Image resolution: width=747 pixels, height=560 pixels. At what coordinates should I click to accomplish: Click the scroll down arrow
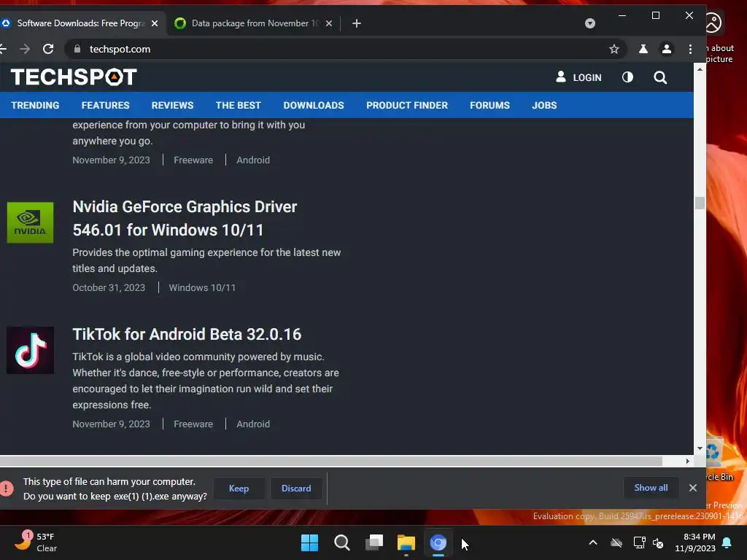(700, 448)
